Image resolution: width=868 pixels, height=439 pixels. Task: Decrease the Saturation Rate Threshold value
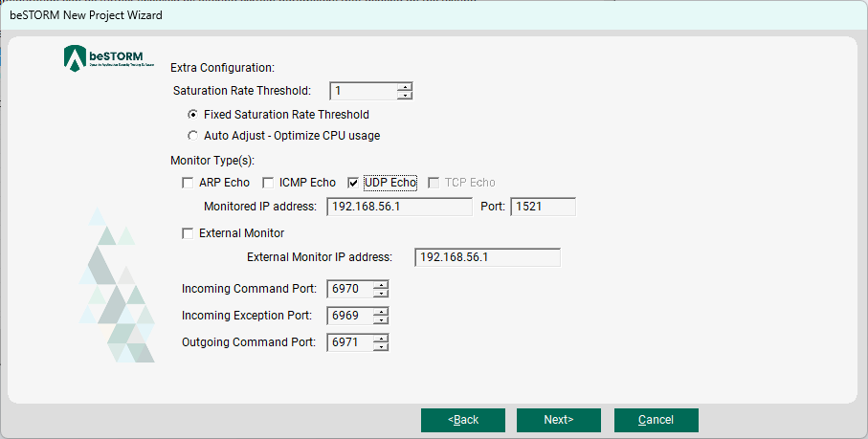[x=405, y=96]
